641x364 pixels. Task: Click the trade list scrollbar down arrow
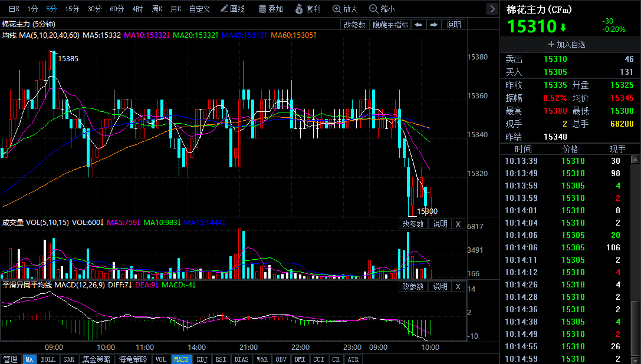[635, 359]
